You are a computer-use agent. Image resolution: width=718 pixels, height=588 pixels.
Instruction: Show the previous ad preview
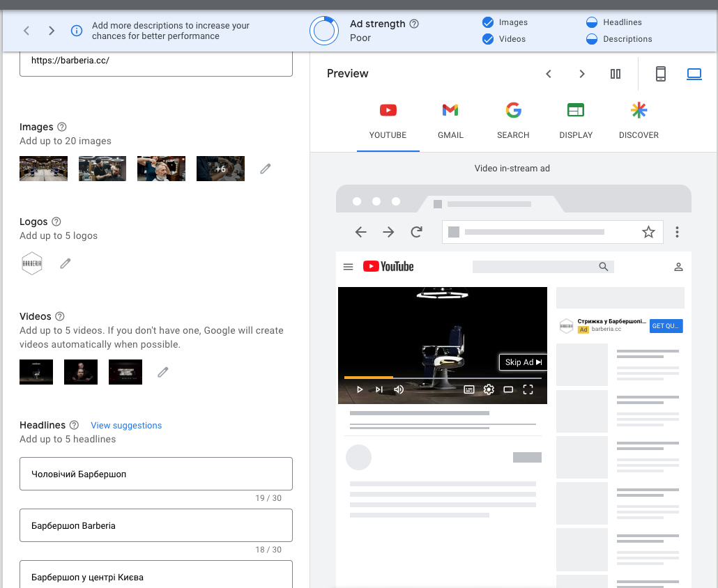pos(549,74)
